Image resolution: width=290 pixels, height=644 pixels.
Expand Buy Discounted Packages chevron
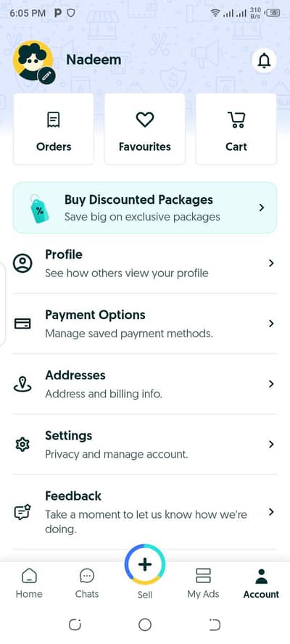pos(262,208)
